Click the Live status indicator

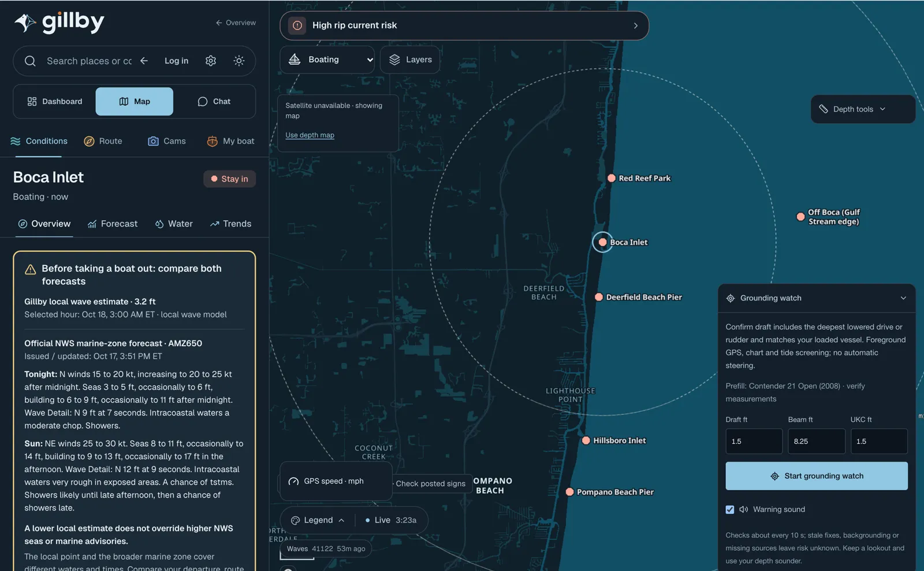[x=391, y=520]
